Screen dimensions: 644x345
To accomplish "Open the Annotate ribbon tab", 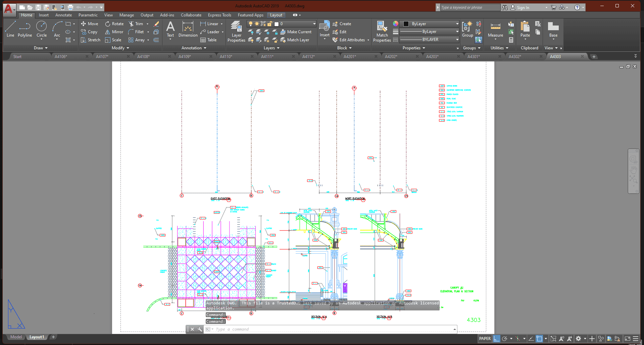I will pos(63,15).
